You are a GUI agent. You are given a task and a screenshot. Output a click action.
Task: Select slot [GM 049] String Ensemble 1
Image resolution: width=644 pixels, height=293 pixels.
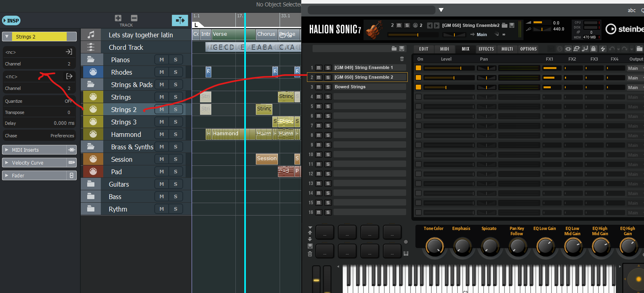point(370,68)
